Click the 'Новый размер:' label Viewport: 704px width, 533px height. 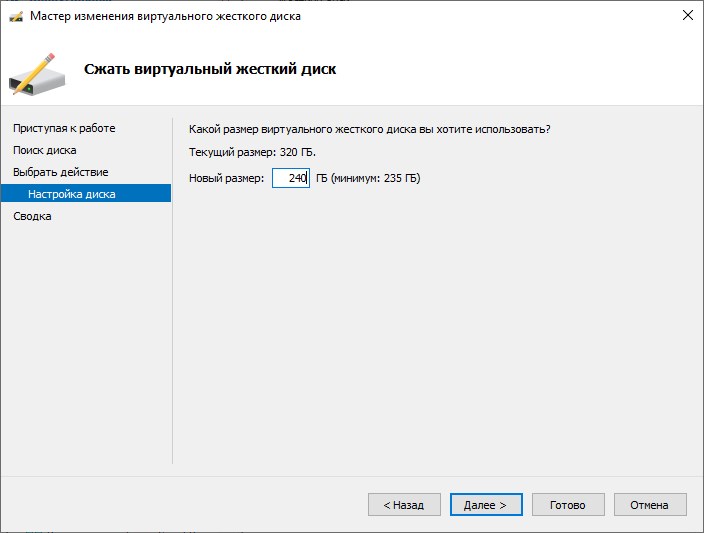pyautogui.click(x=226, y=178)
